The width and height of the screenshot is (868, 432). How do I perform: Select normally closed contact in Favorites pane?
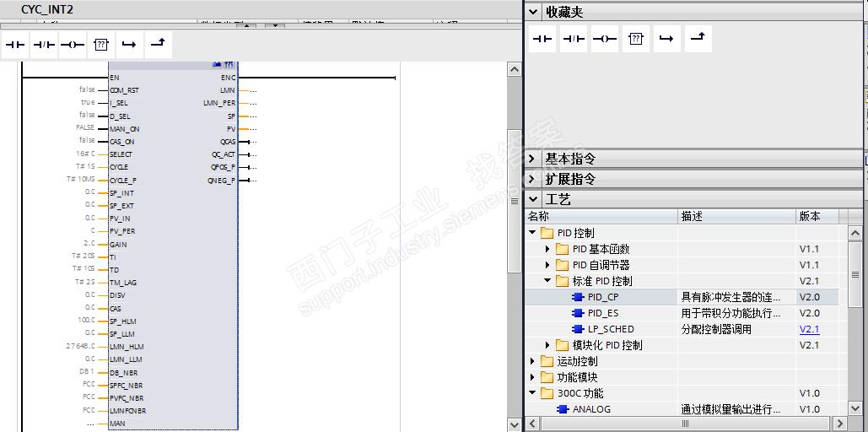coord(574,39)
